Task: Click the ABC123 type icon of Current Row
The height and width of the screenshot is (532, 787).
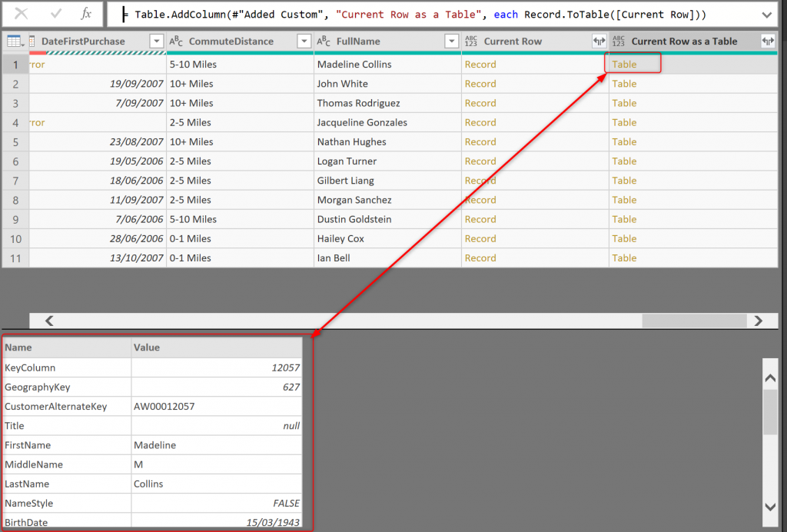Action: (471, 42)
